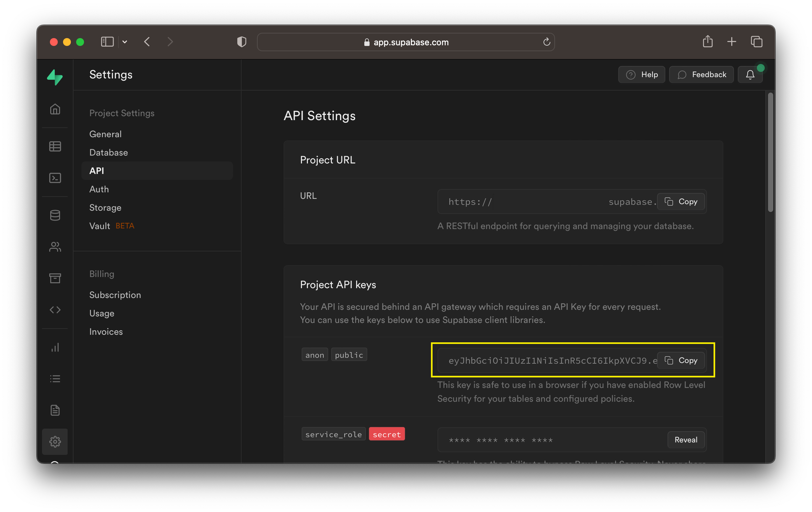Image resolution: width=812 pixels, height=512 pixels.
Task: Open the Logs list icon
Action: tap(55, 379)
